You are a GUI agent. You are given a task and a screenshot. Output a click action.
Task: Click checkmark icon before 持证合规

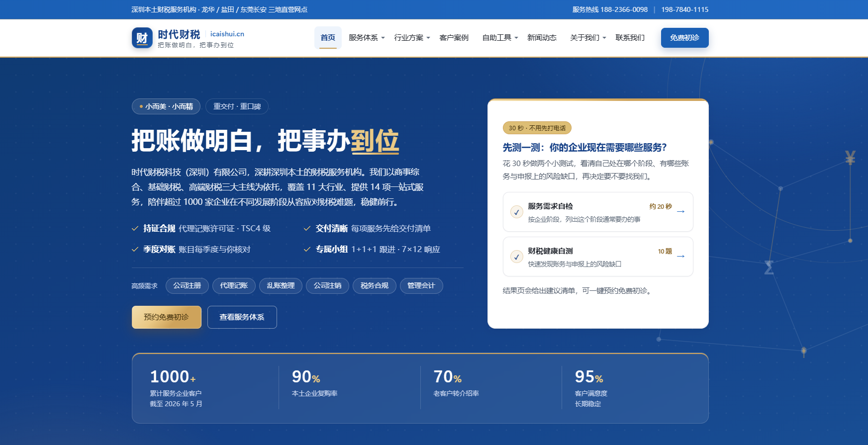pyautogui.click(x=135, y=229)
